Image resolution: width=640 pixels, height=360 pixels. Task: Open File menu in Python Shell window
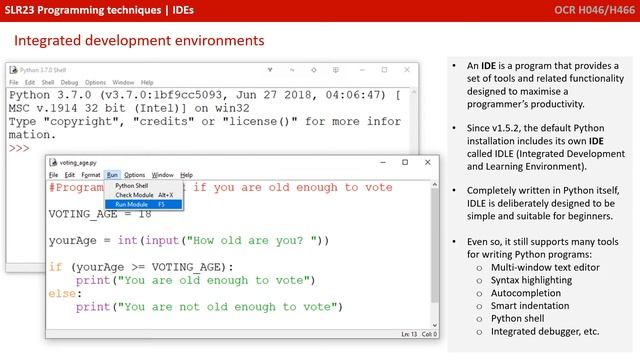[x=14, y=82]
